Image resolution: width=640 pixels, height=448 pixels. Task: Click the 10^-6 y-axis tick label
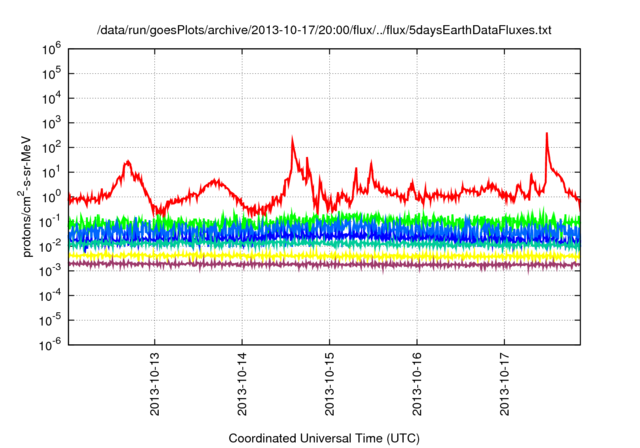(51, 346)
